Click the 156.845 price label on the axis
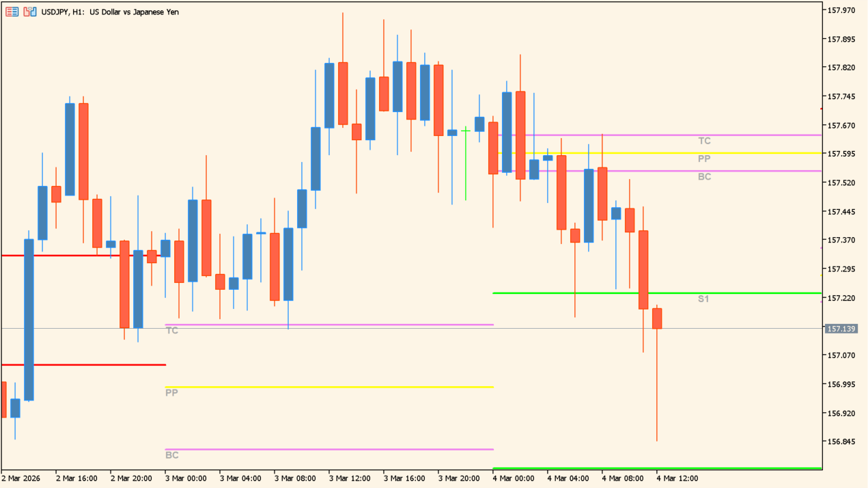Screen dimensions: 868x488 [x=843, y=442]
